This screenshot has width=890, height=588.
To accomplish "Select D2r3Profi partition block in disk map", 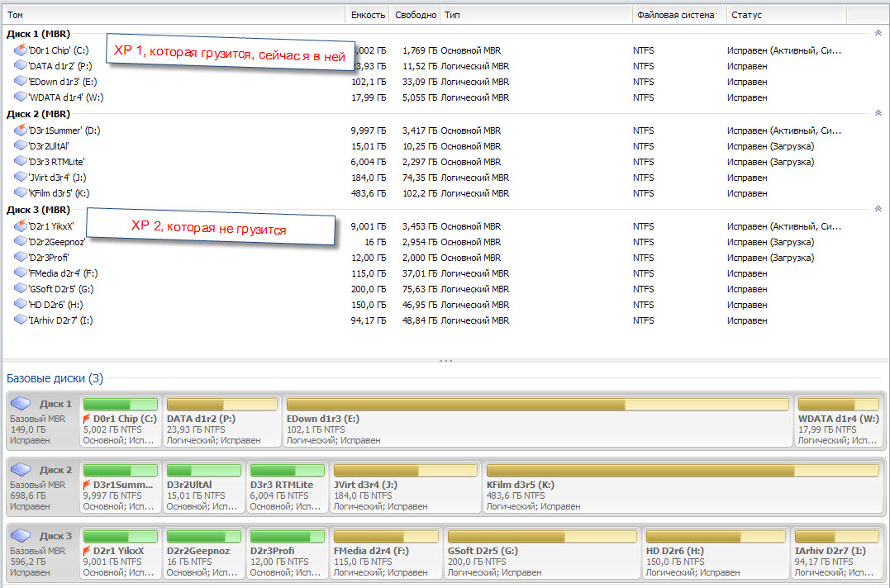I will click(x=288, y=552).
